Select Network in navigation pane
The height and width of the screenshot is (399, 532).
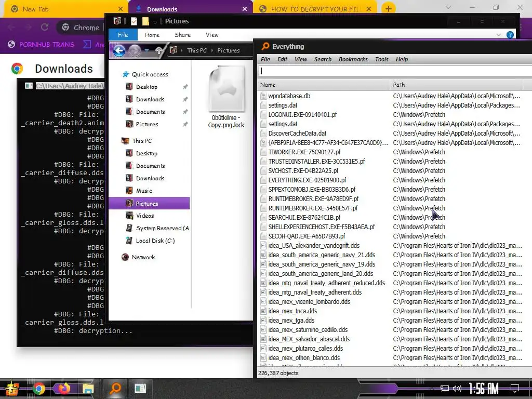tap(143, 257)
